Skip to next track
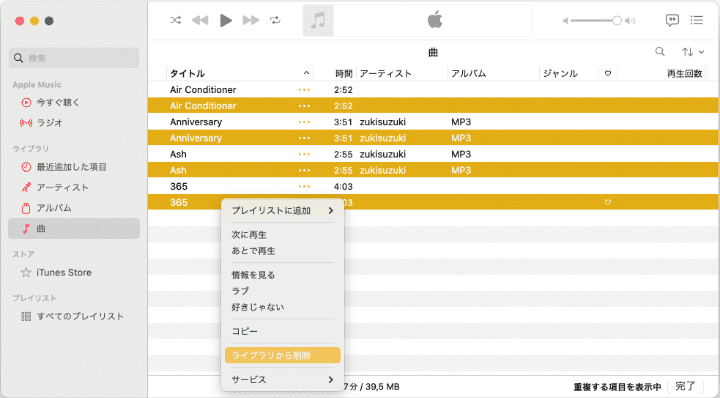 (x=251, y=20)
